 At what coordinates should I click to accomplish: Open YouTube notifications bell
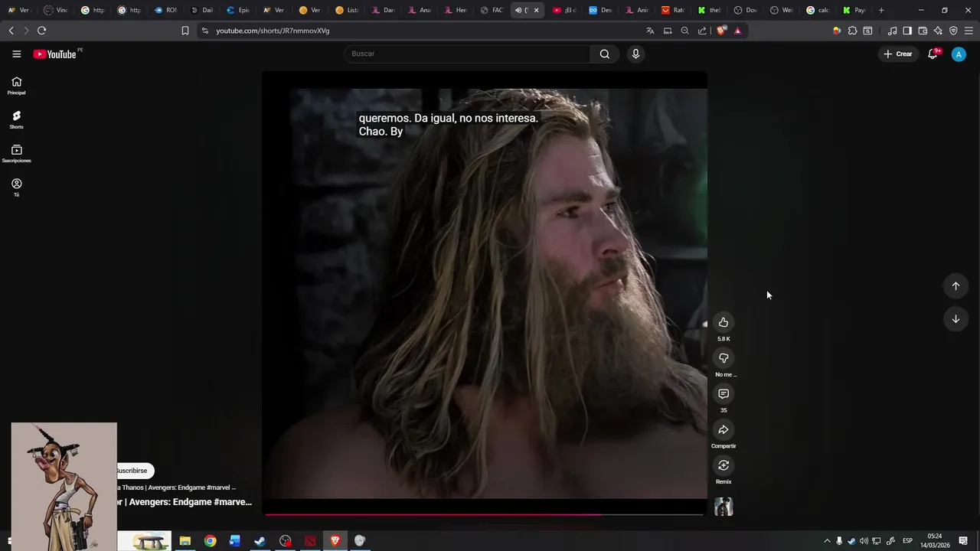pyautogui.click(x=933, y=54)
